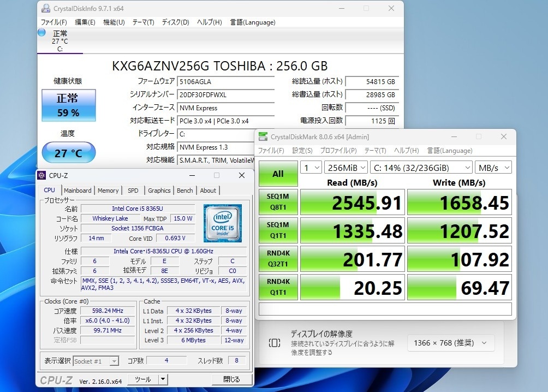Expand the ツール dropdown arrow in CPU-Z

[163, 379]
